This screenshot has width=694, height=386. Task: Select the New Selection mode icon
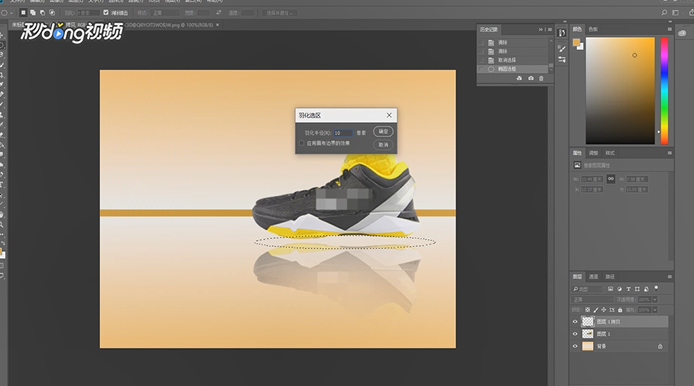23,12
